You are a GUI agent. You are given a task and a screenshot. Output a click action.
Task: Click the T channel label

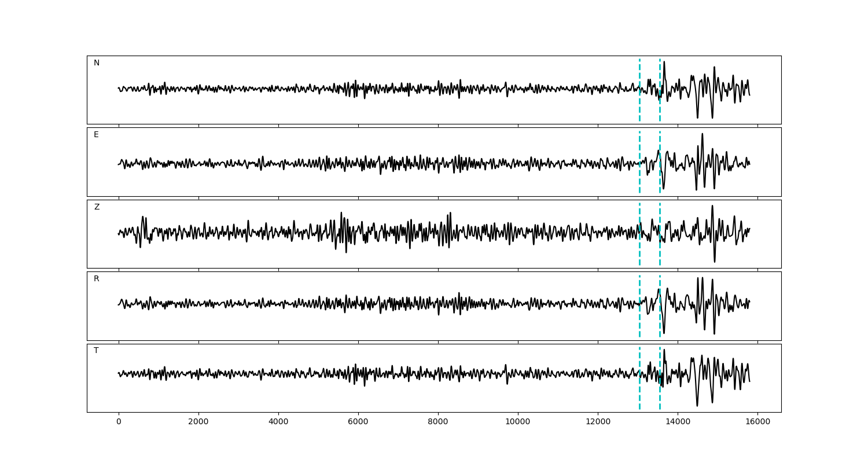96,351
